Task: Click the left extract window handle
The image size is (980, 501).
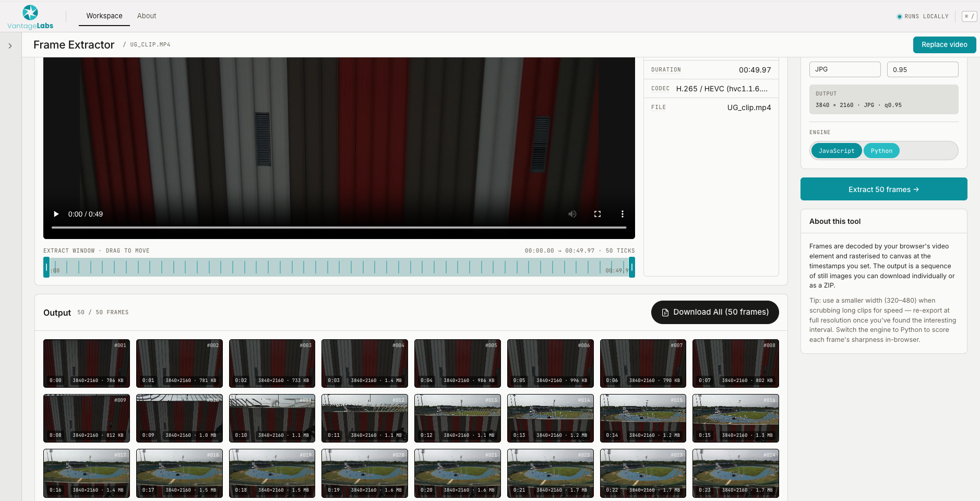Action: 46,267
